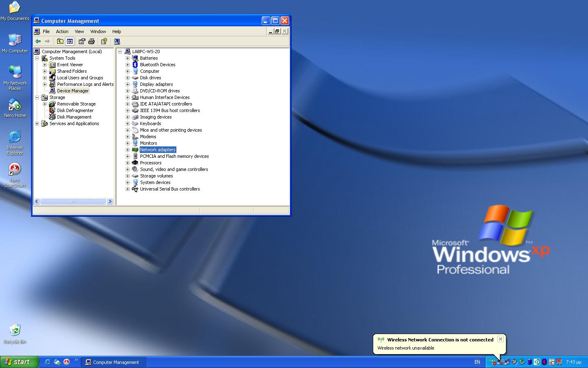Open the File menu
The image size is (588, 368).
(46, 31)
